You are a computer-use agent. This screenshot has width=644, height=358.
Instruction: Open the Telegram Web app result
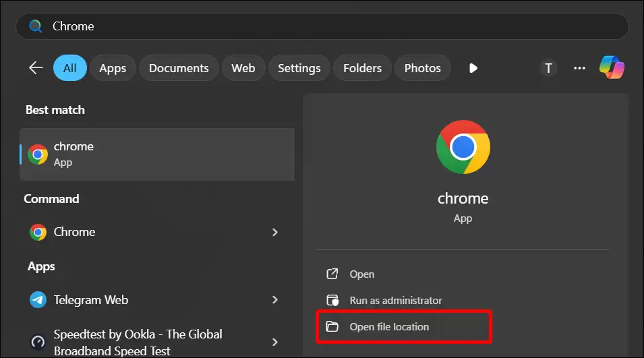click(x=157, y=300)
